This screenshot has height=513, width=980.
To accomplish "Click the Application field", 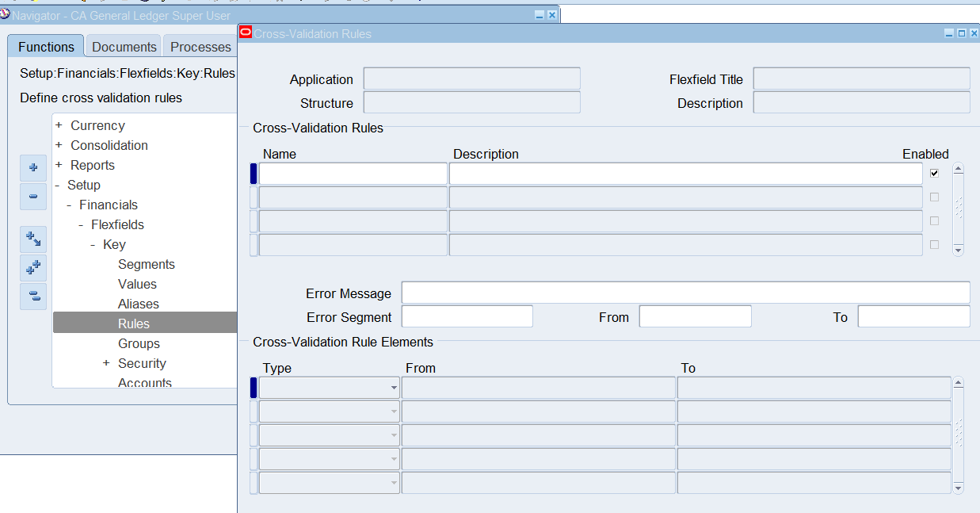I will click(x=472, y=78).
